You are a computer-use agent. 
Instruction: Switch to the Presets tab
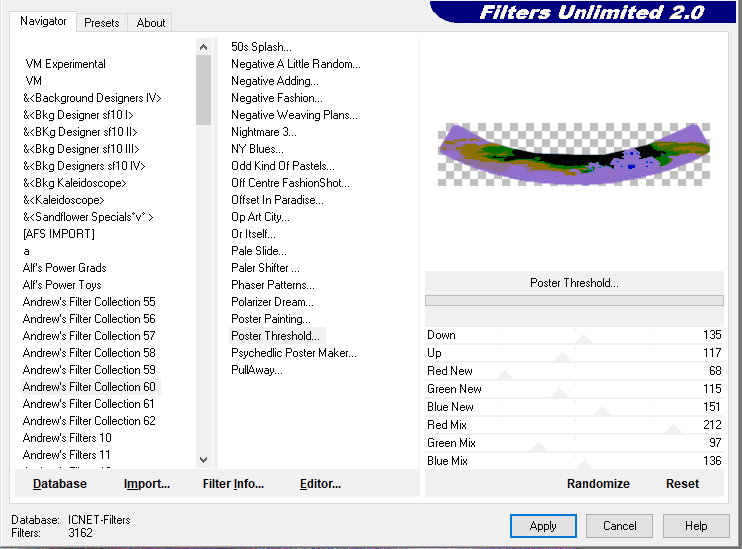tap(101, 22)
